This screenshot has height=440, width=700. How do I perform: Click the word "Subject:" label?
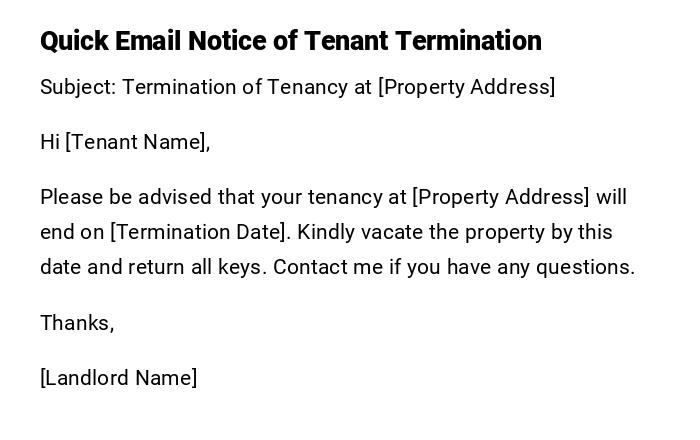point(78,87)
